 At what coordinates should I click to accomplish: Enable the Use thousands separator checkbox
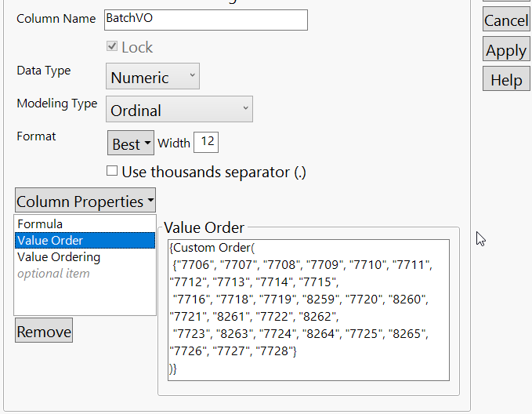[x=112, y=171]
